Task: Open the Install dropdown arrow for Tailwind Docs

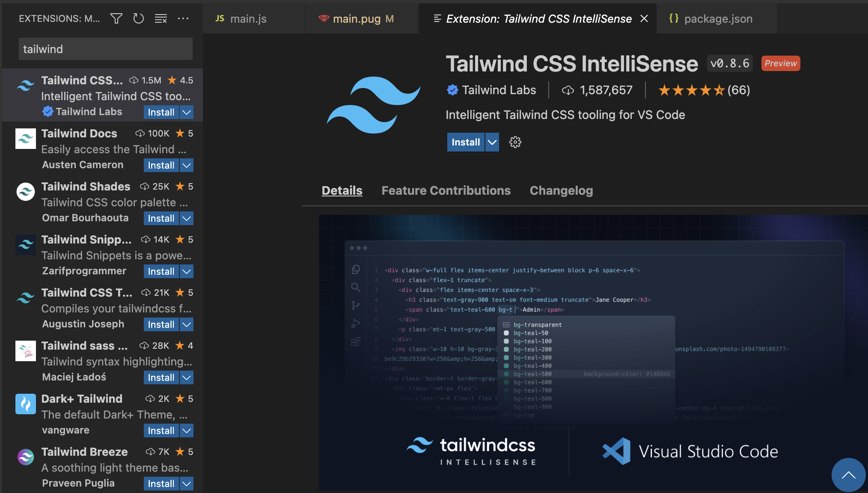Action: pos(186,165)
